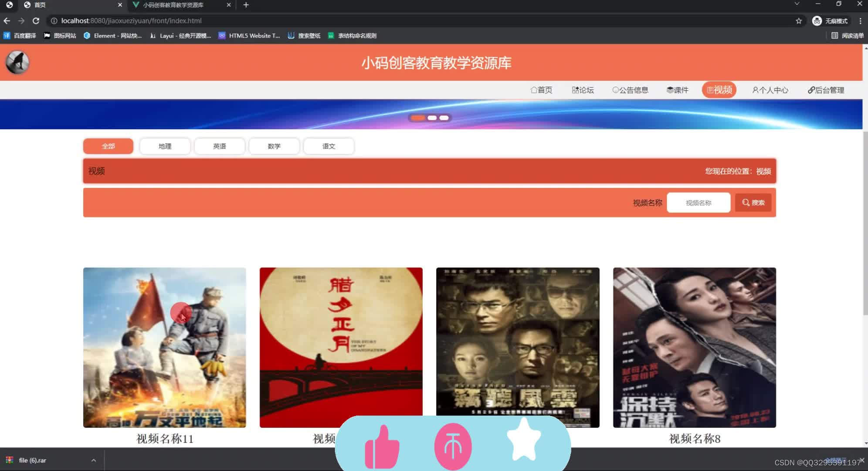Screen dimensions: 868x471
Task: Select the first orange carousel indicator dot
Action: pyautogui.click(x=417, y=118)
